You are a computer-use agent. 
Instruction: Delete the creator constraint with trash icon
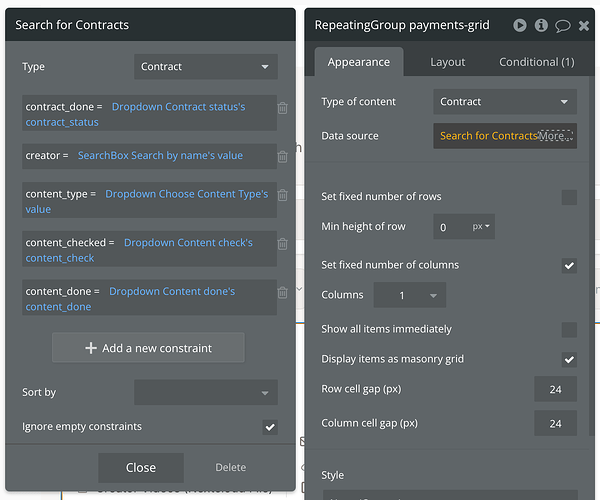(x=283, y=156)
